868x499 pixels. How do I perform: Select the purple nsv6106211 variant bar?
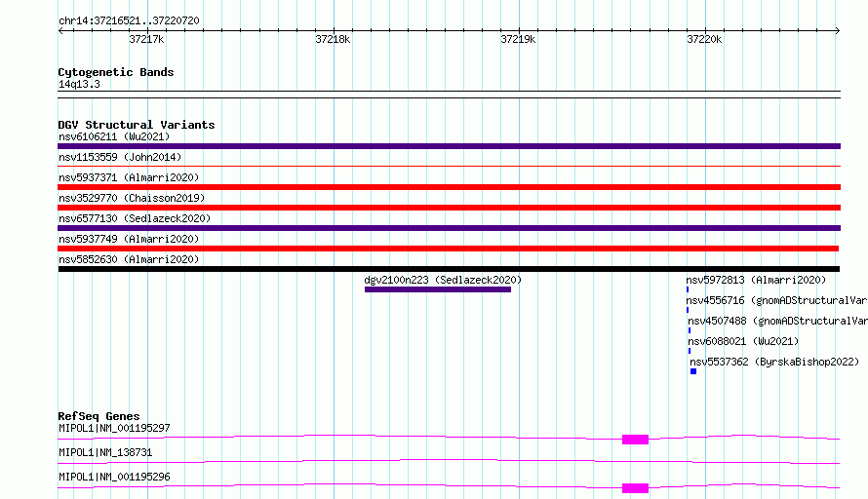(x=449, y=146)
